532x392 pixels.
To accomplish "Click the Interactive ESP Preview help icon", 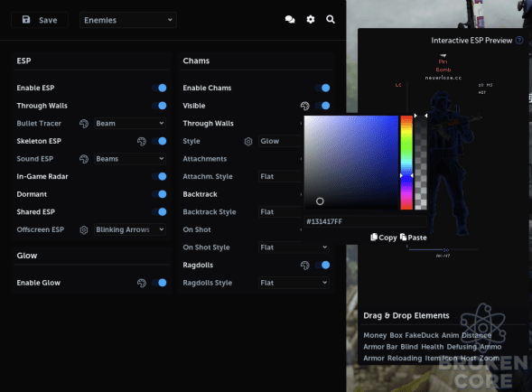I will tap(519, 41).
